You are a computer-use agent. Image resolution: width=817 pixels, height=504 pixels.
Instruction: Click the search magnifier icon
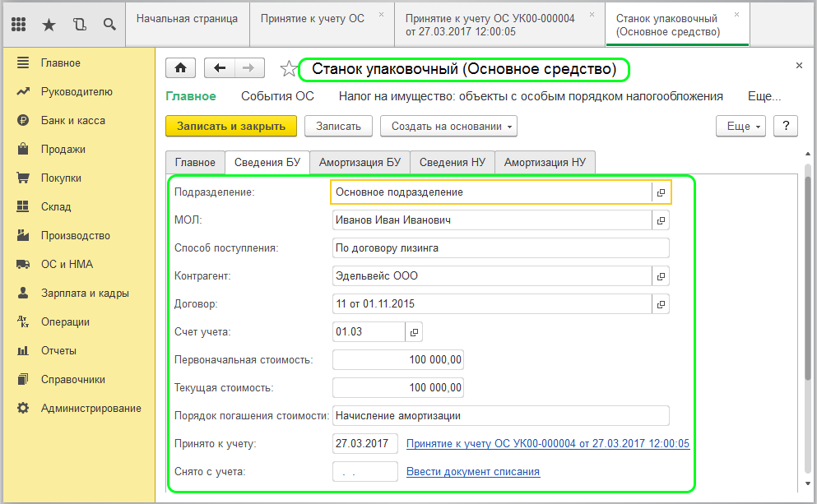point(109,24)
